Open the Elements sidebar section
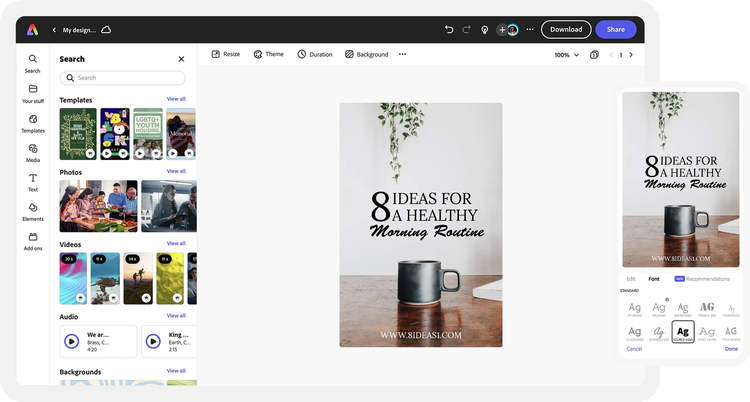750x402 pixels. point(33,212)
